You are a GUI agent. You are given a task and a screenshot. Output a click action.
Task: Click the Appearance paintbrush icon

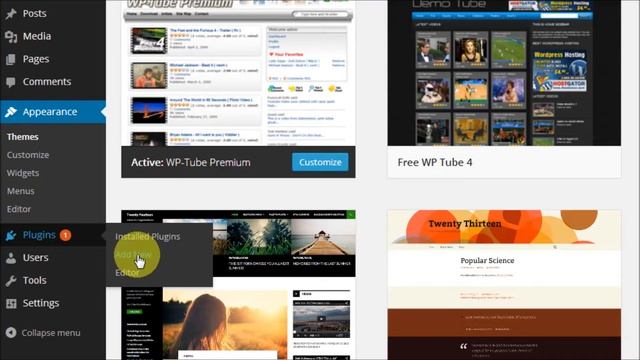coord(11,112)
